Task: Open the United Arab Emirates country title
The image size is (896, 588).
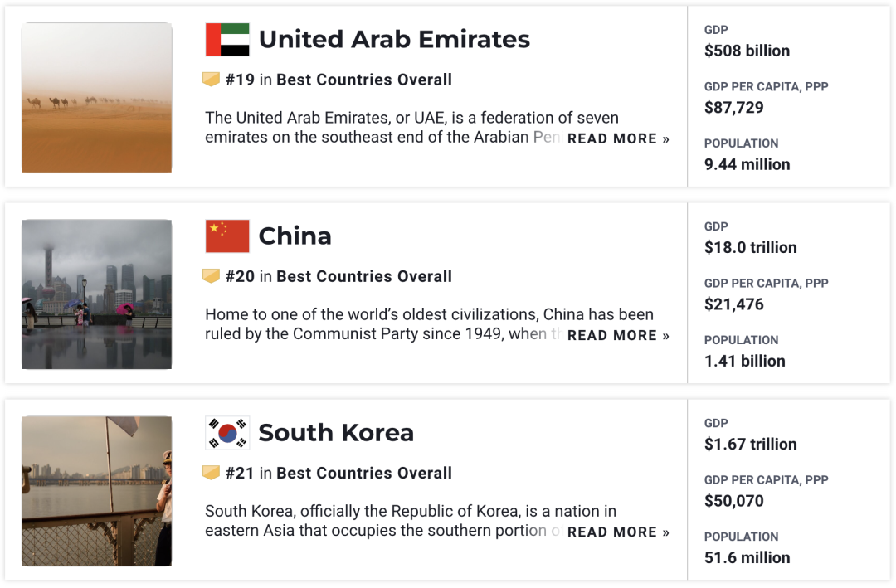Action: click(394, 39)
